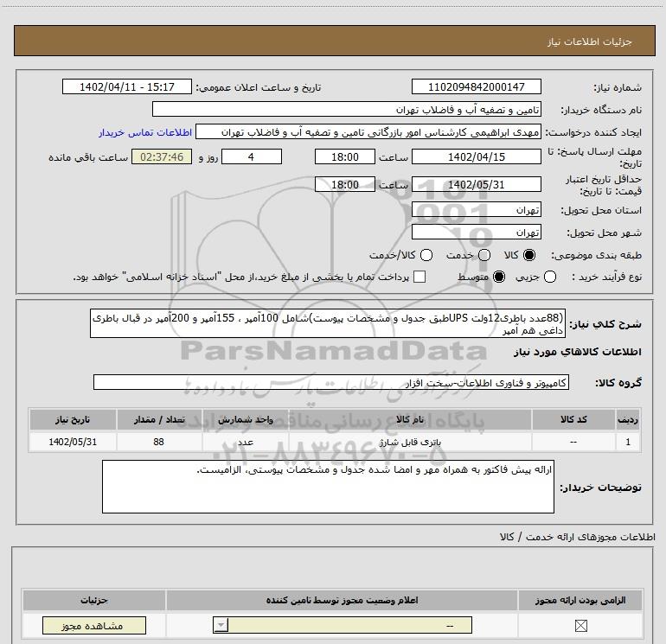Select the خدمت radio button
Image resolution: width=666 pixels, height=644 pixels.
(x=484, y=255)
